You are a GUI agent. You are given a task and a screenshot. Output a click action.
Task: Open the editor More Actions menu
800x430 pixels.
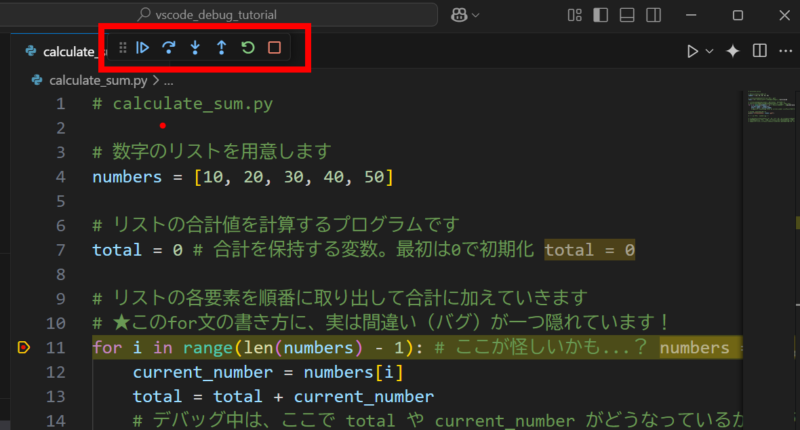click(786, 51)
